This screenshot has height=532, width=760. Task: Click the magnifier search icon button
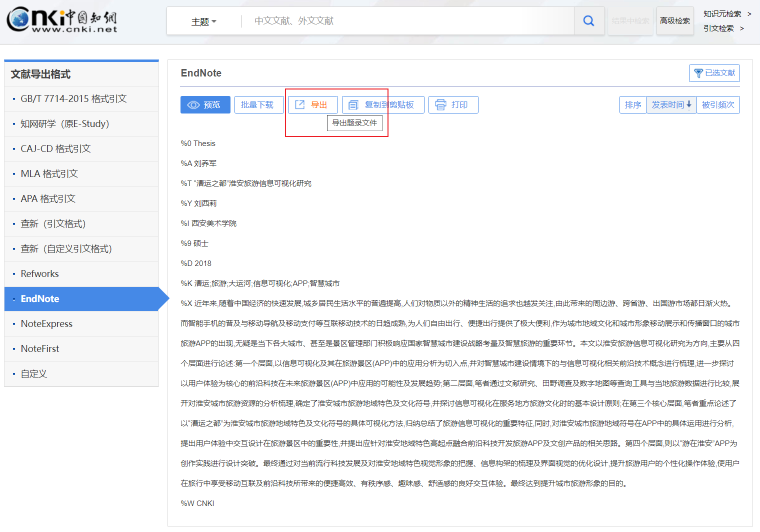coord(589,20)
